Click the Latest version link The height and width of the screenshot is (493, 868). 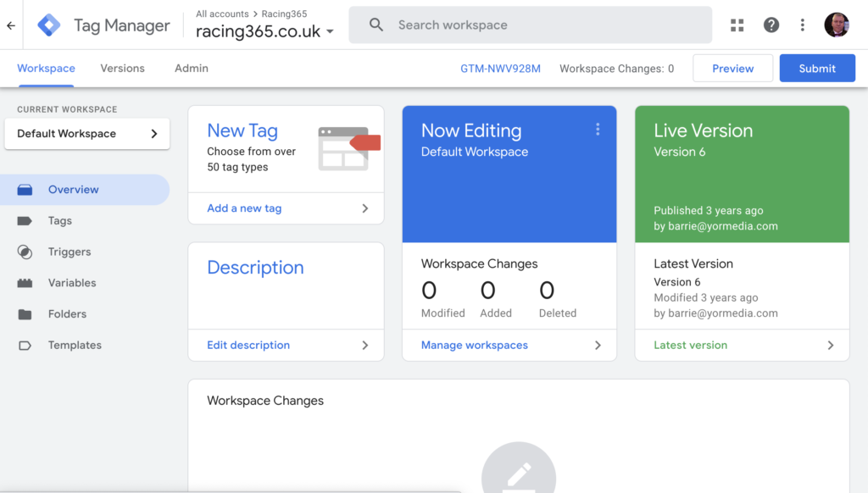(690, 346)
